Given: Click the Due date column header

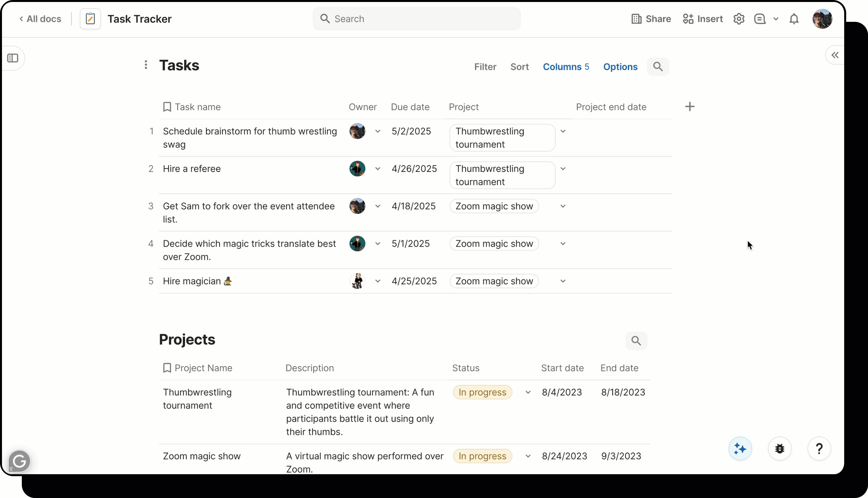Looking at the screenshot, I should click(x=410, y=107).
